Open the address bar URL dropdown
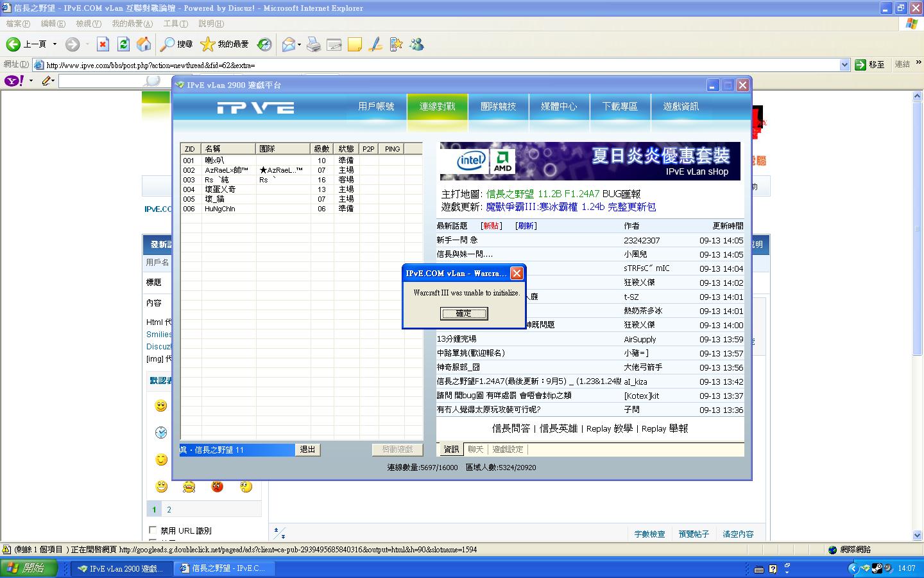 (844, 65)
